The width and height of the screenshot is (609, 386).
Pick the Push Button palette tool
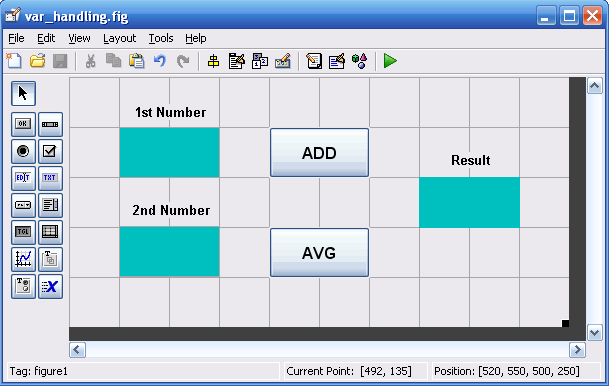click(23, 124)
